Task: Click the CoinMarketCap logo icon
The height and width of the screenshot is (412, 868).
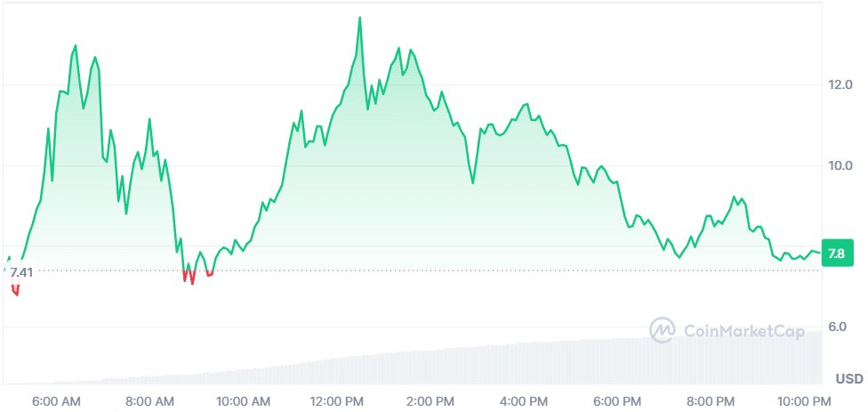Action: (x=663, y=330)
